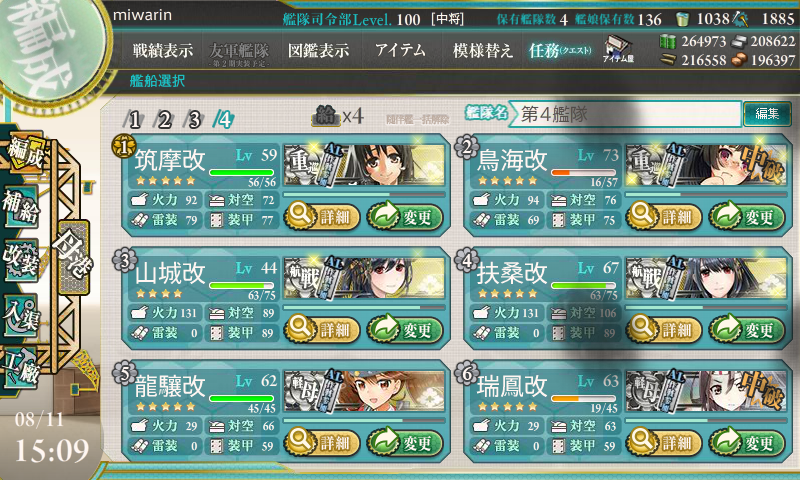Return to 母港 home port
The width and height of the screenshot is (800, 480).
coord(74,257)
